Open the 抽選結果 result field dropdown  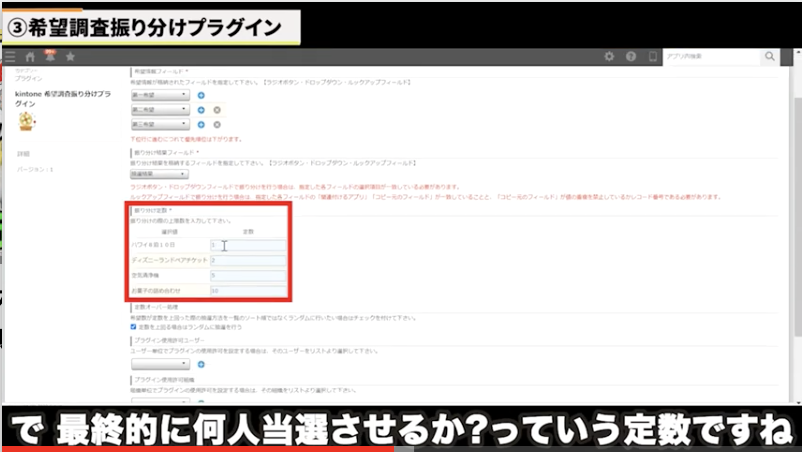coord(160,173)
